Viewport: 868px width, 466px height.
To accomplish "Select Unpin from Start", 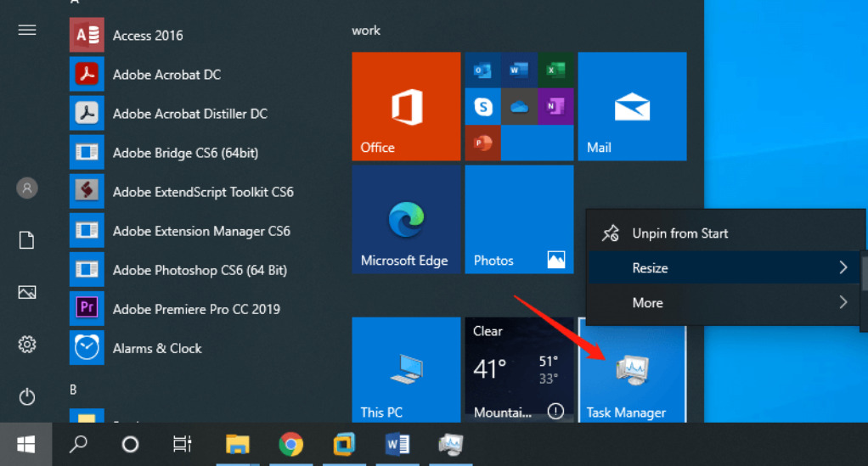I will [725, 233].
